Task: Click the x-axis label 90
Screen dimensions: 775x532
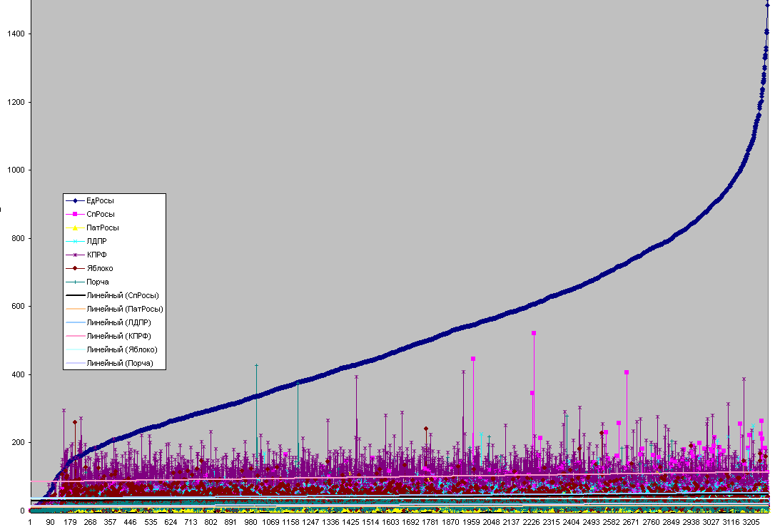Action: tap(51, 522)
